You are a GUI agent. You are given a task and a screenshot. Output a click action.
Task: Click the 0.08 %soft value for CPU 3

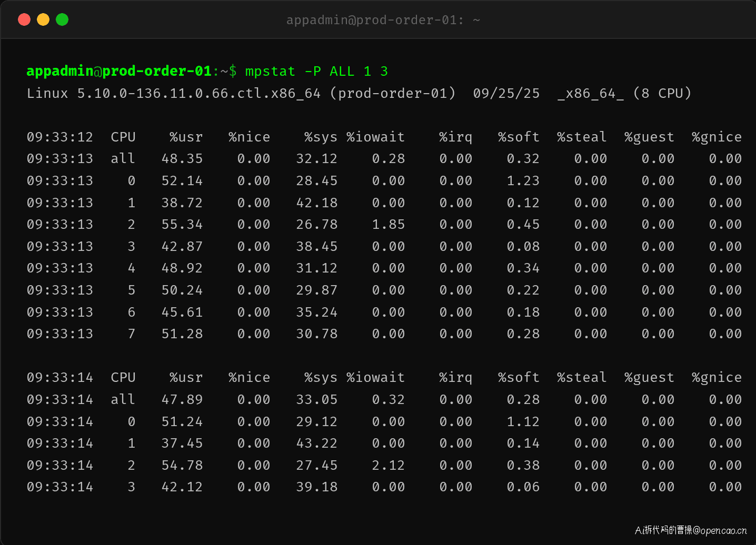[523, 246]
